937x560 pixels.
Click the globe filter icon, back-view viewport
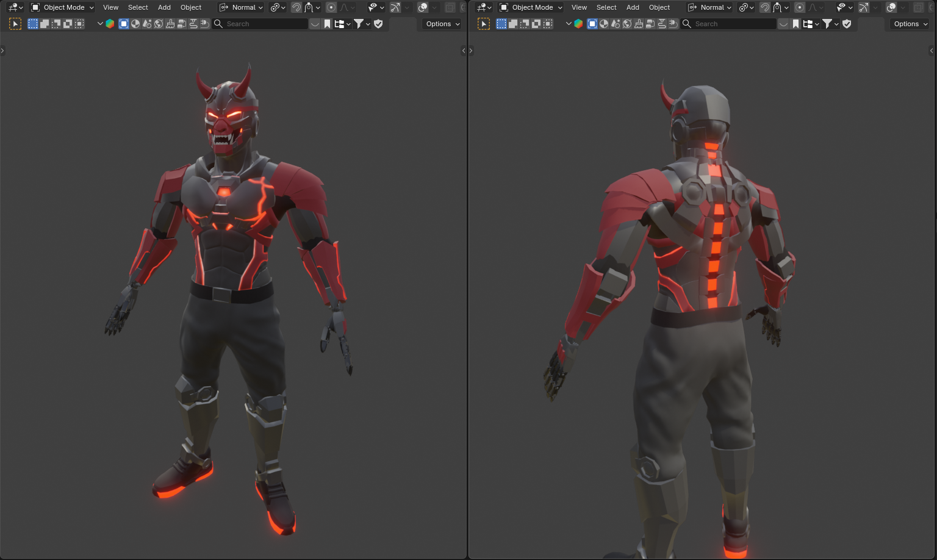627,24
